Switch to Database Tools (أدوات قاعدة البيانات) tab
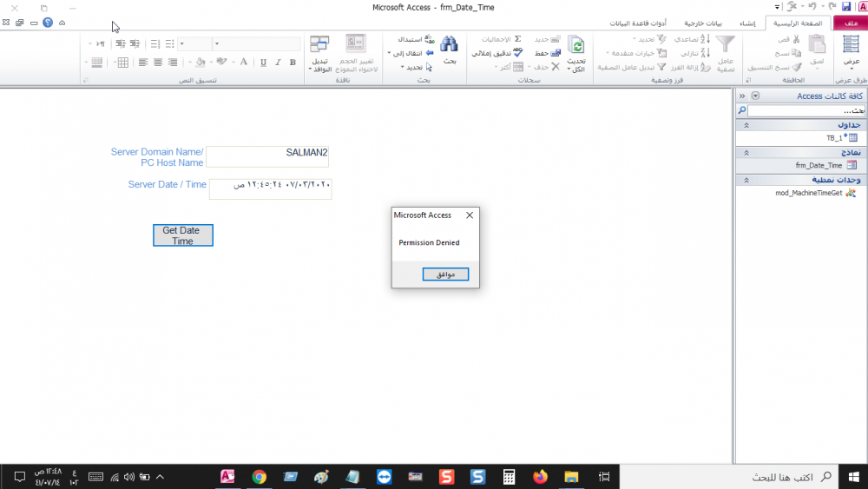 [x=638, y=23]
